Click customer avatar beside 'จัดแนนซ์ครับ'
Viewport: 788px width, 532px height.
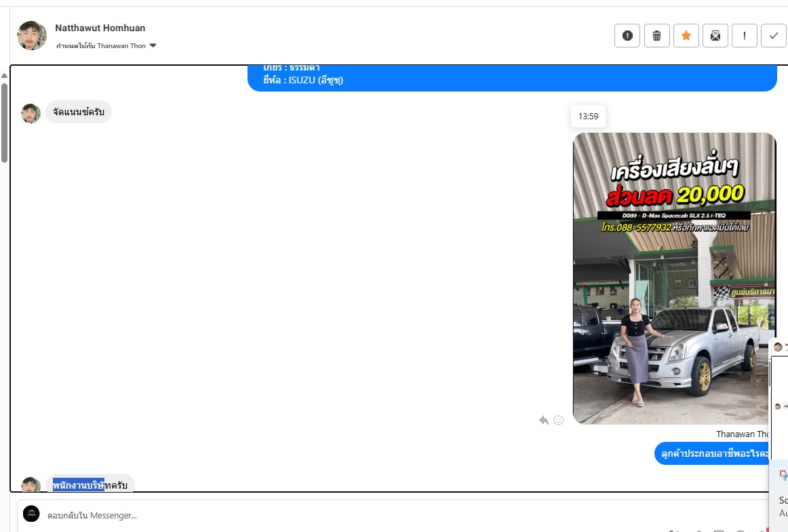pyautogui.click(x=31, y=114)
